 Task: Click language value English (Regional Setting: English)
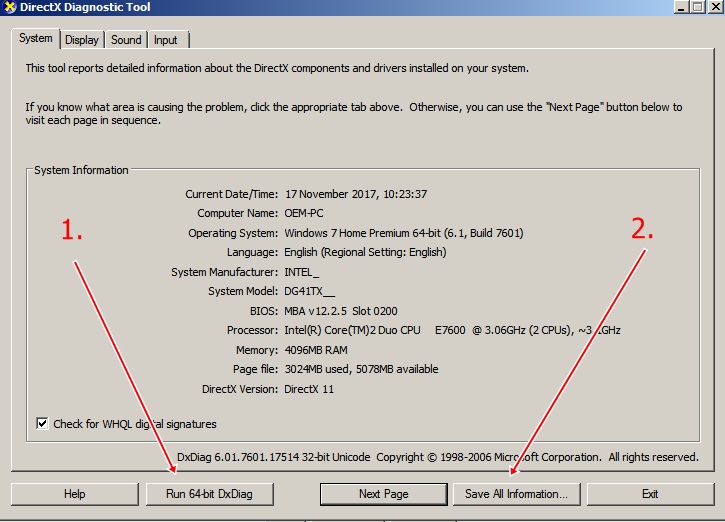click(365, 252)
